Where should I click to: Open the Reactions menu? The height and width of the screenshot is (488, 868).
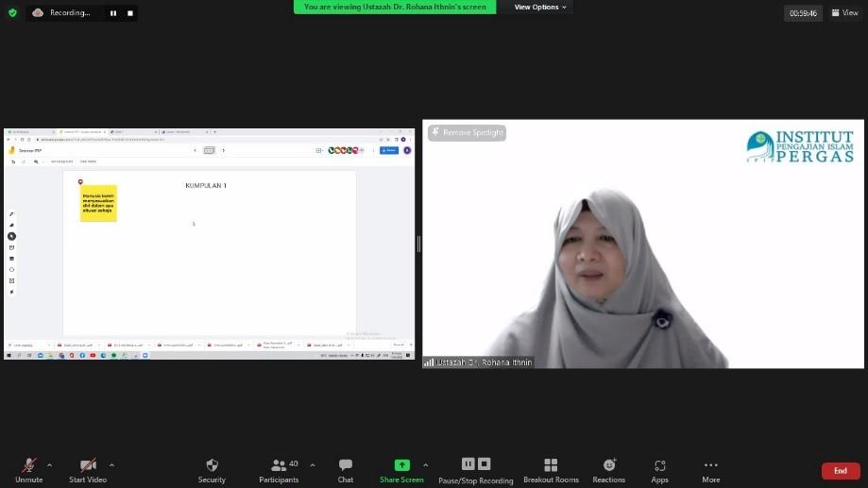coord(609,471)
